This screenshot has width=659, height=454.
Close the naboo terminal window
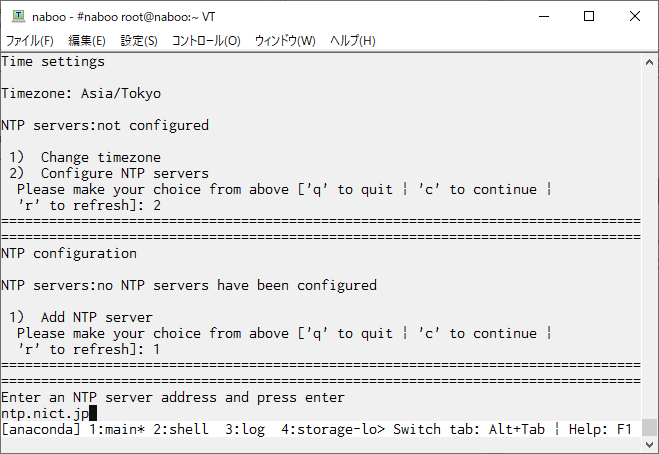coord(635,16)
